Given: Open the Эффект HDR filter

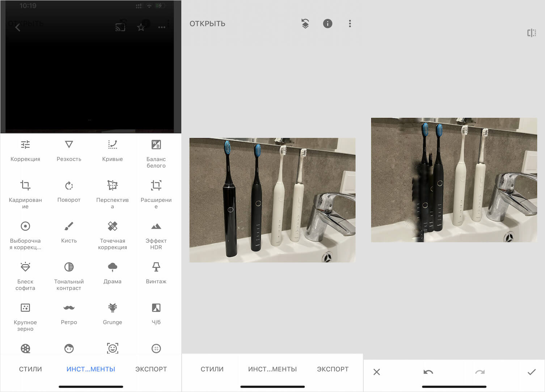Looking at the screenshot, I should point(156,235).
